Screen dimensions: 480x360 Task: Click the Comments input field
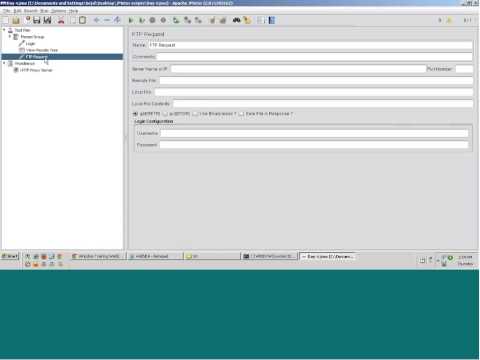click(315, 57)
